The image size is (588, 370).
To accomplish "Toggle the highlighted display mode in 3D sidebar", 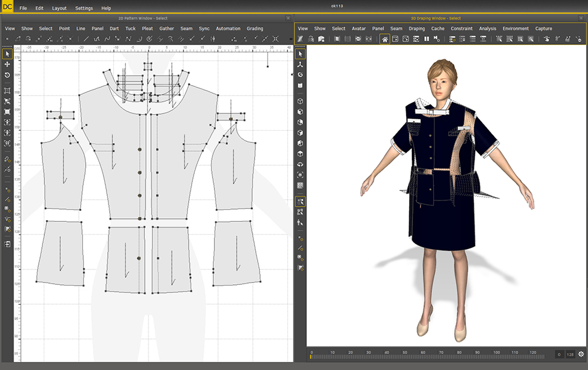I will point(300,201).
